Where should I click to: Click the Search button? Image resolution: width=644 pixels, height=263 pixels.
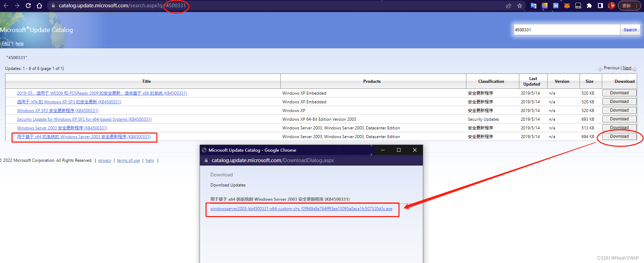tap(630, 30)
